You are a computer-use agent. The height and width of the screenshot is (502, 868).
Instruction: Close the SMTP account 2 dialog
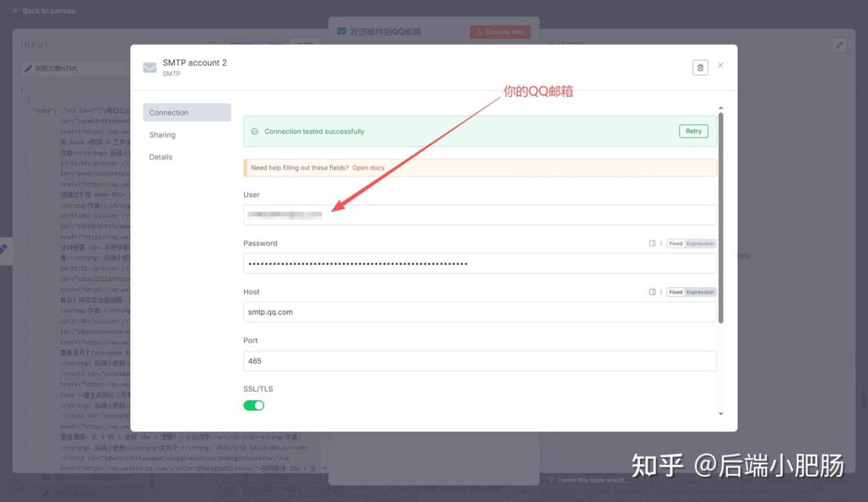pos(720,66)
